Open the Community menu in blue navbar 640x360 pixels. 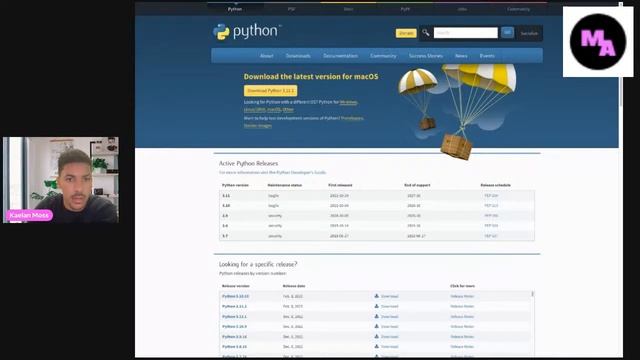[383, 56]
